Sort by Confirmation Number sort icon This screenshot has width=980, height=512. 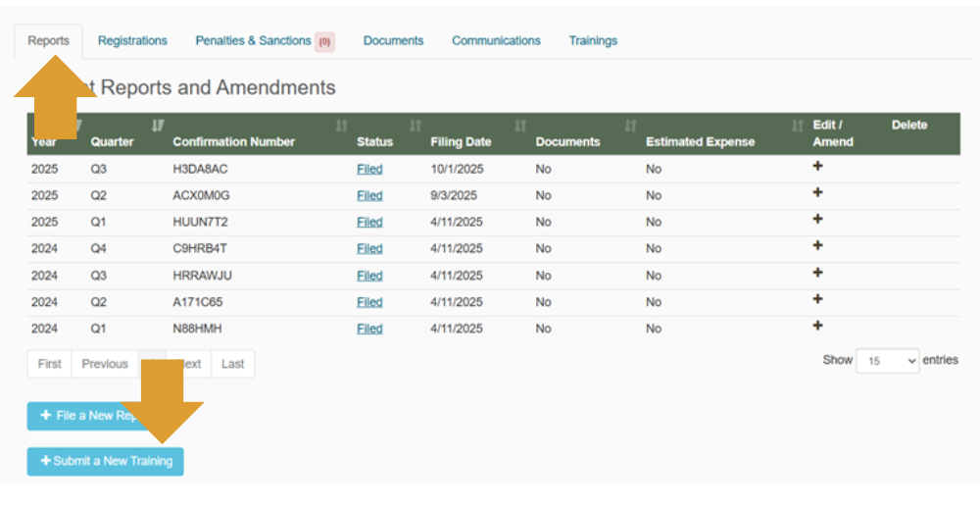[x=341, y=126]
